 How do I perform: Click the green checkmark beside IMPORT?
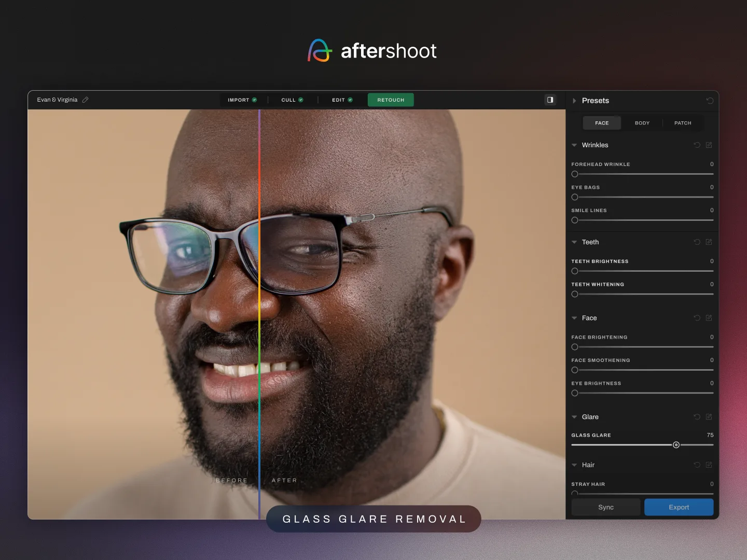pos(254,100)
